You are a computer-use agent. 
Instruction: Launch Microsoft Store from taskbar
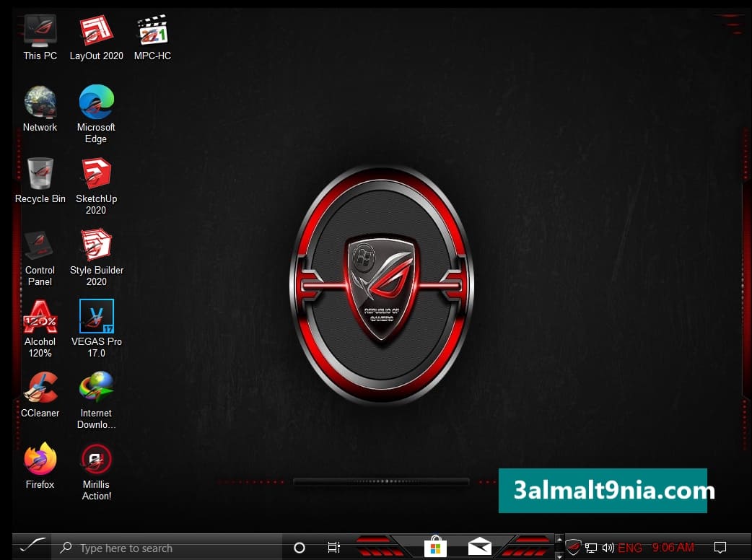coord(435,547)
